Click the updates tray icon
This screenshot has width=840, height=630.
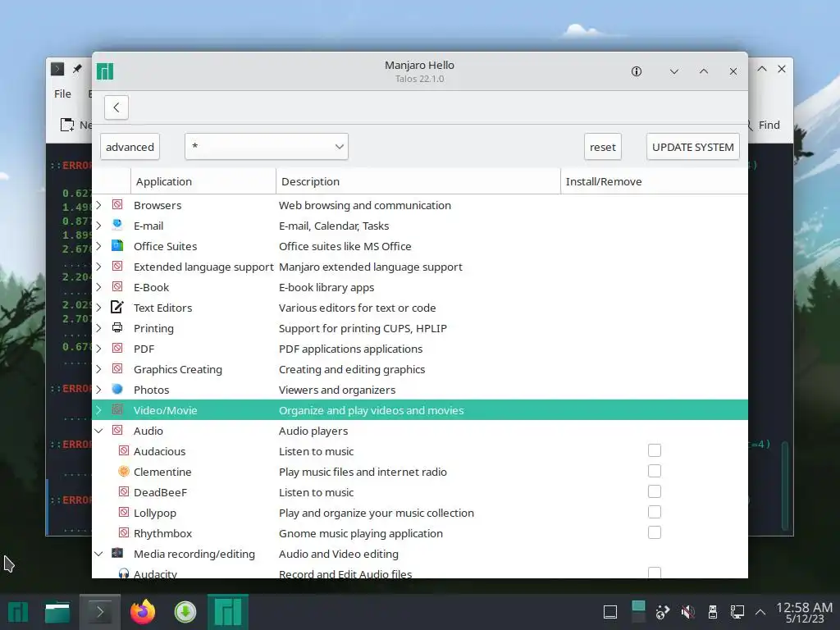tap(663, 612)
